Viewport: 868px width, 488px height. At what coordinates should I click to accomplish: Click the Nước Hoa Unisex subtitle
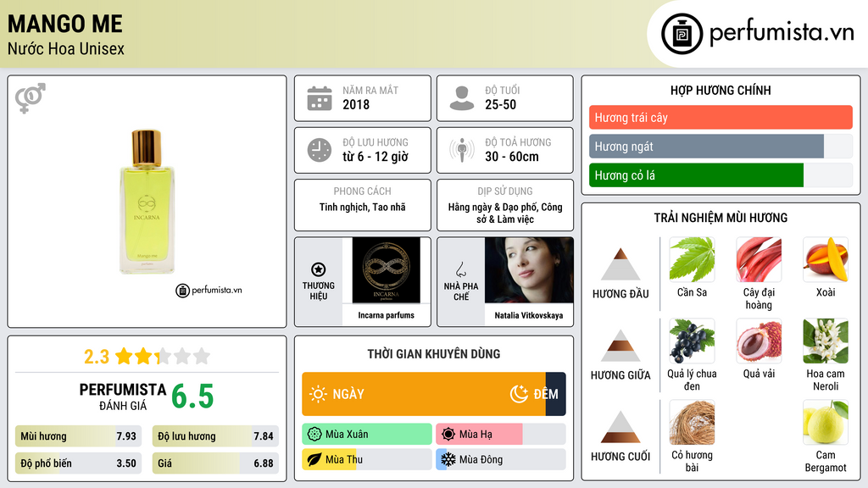(66, 48)
